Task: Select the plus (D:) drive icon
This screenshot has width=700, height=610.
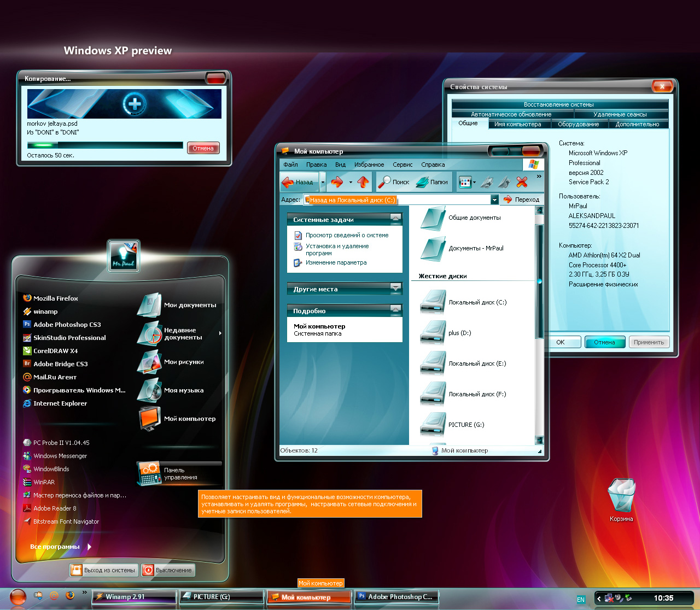Action: 433,332
